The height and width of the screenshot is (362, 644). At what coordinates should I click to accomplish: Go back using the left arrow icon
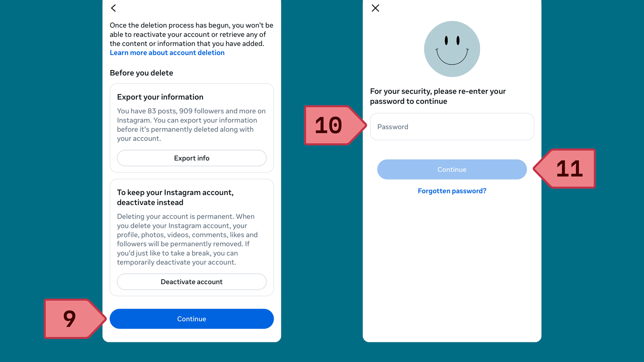pyautogui.click(x=113, y=8)
